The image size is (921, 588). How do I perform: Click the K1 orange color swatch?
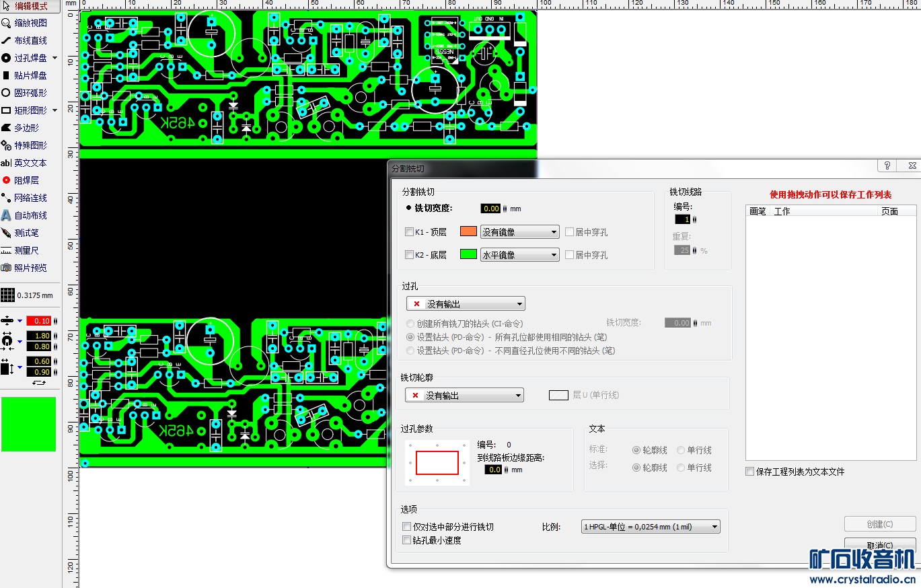point(468,231)
